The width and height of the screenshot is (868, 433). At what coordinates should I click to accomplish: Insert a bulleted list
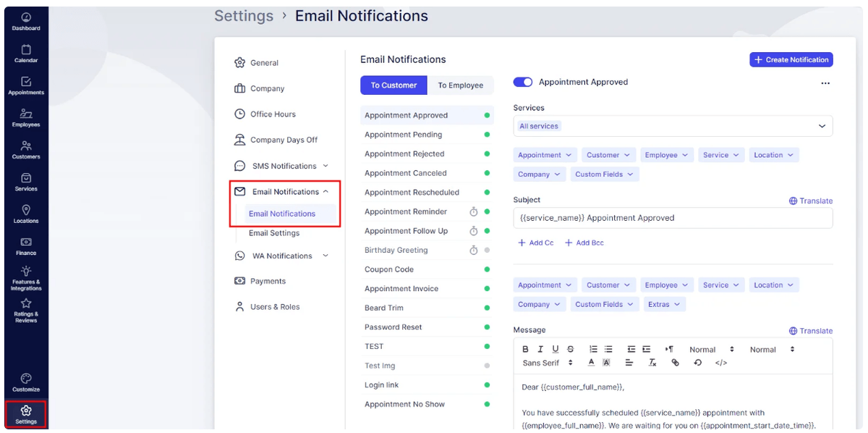click(608, 349)
